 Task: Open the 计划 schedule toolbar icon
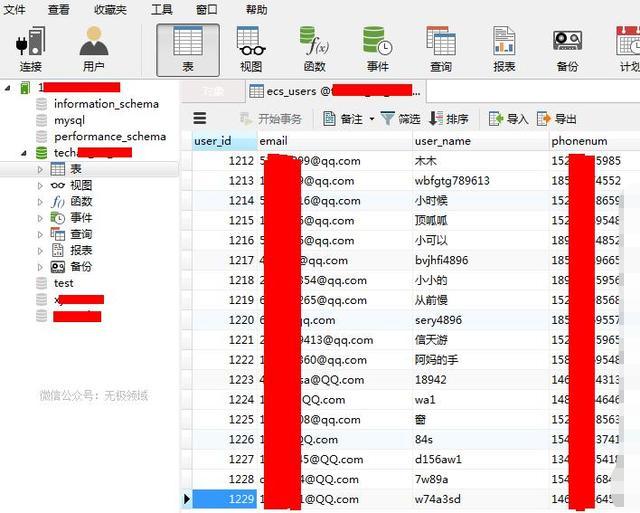628,49
